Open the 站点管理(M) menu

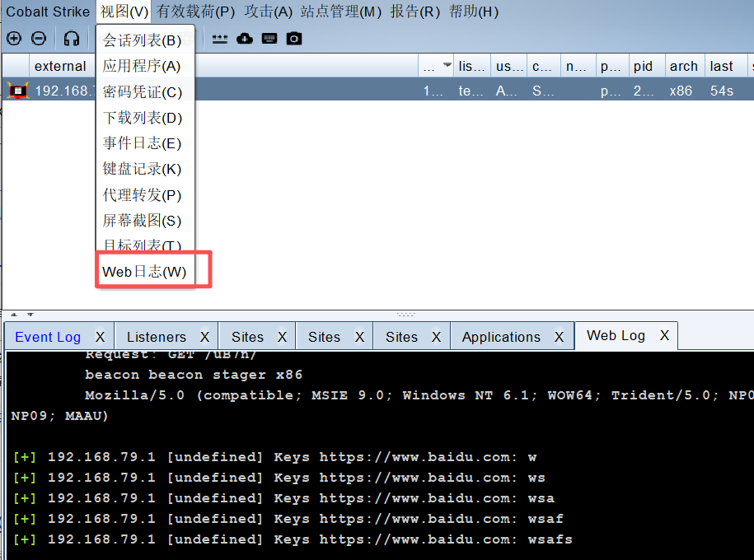341,12
